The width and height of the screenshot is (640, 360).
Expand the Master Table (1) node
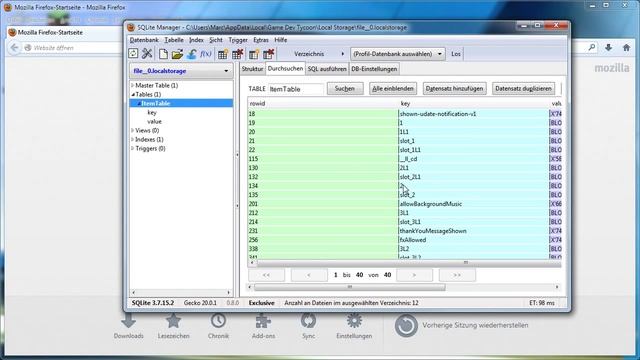133,85
